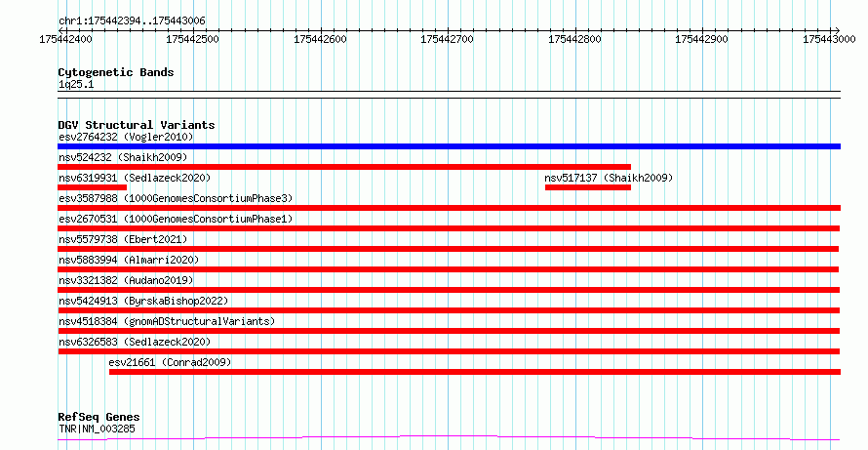The width and height of the screenshot is (868, 450).
Task: Click the red bar under esv2670531
Action: 449,228
